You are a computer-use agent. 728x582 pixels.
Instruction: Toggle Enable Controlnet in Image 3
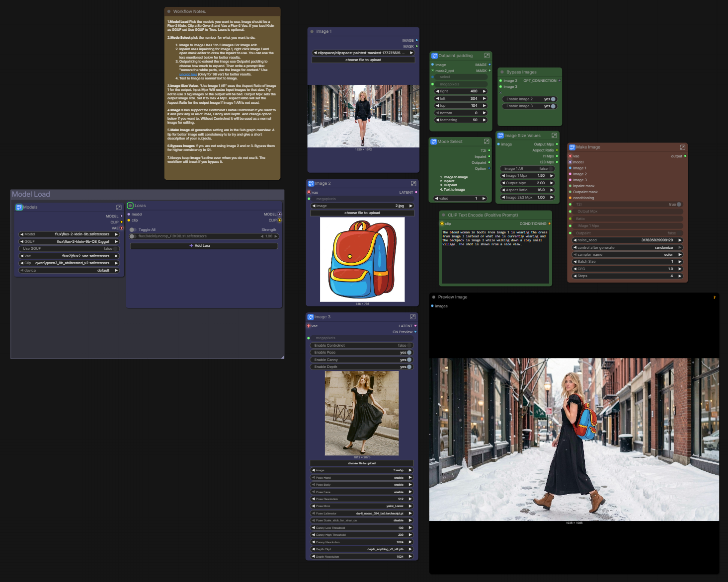409,346
